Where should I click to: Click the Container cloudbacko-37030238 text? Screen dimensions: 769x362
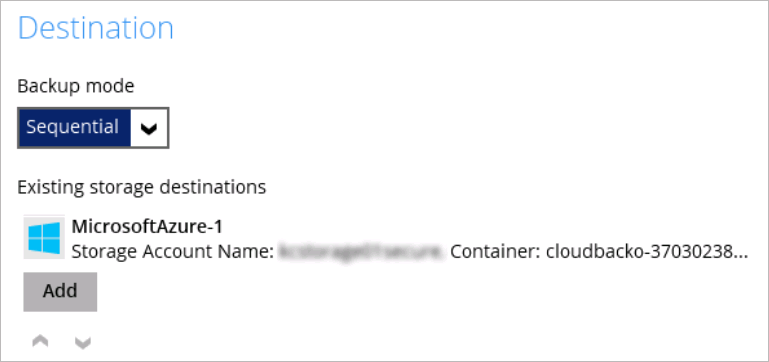click(x=599, y=252)
